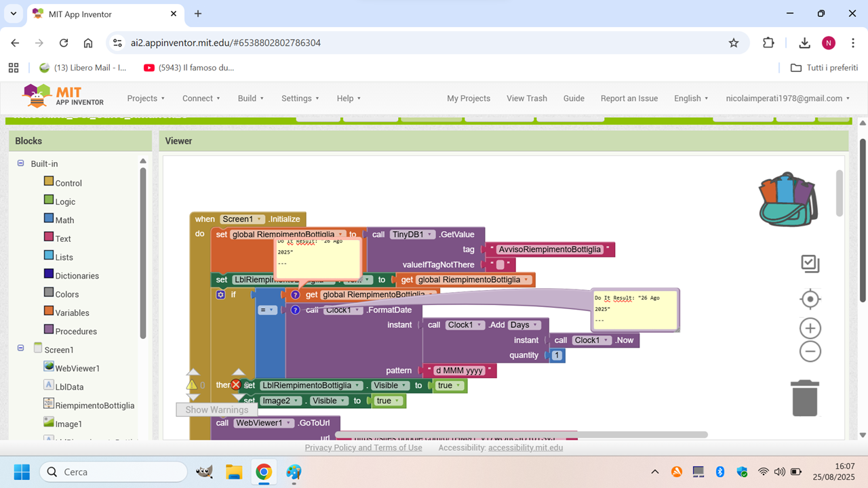
Task: Collapse the Built-in blocks tree
Action: click(x=20, y=163)
